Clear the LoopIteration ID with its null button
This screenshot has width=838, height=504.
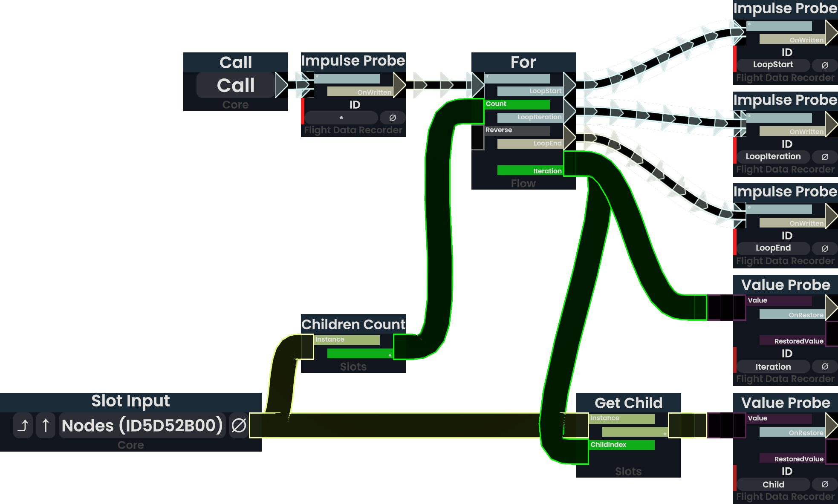(x=825, y=157)
